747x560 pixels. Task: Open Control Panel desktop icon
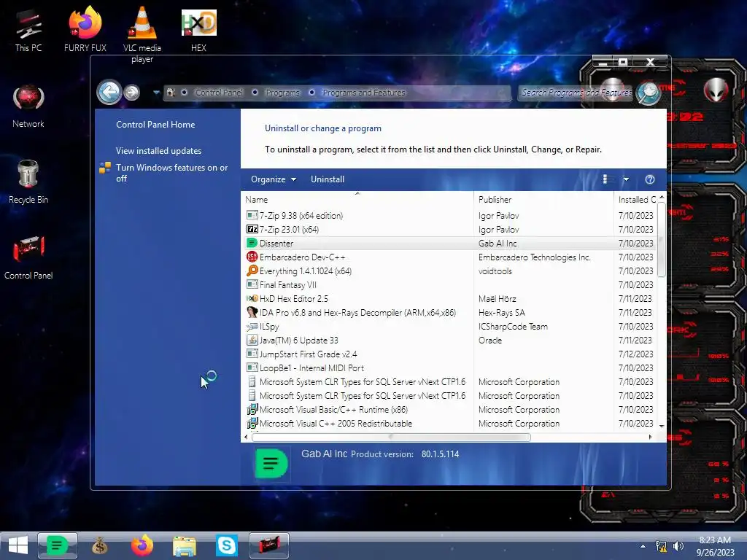pos(28,257)
